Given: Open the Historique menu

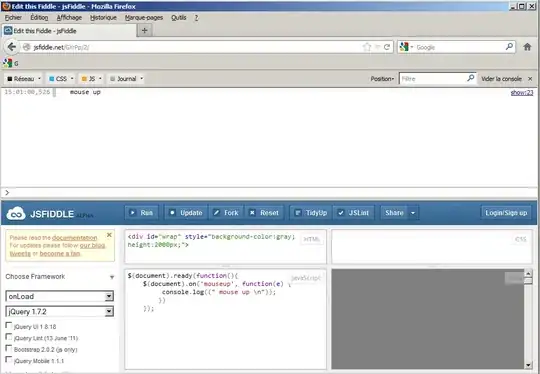Looking at the screenshot, I should pos(103,18).
